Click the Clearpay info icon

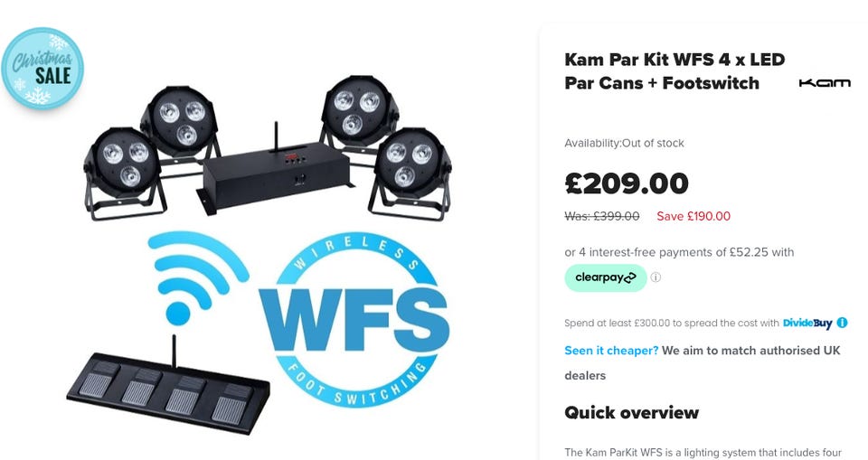click(x=656, y=277)
